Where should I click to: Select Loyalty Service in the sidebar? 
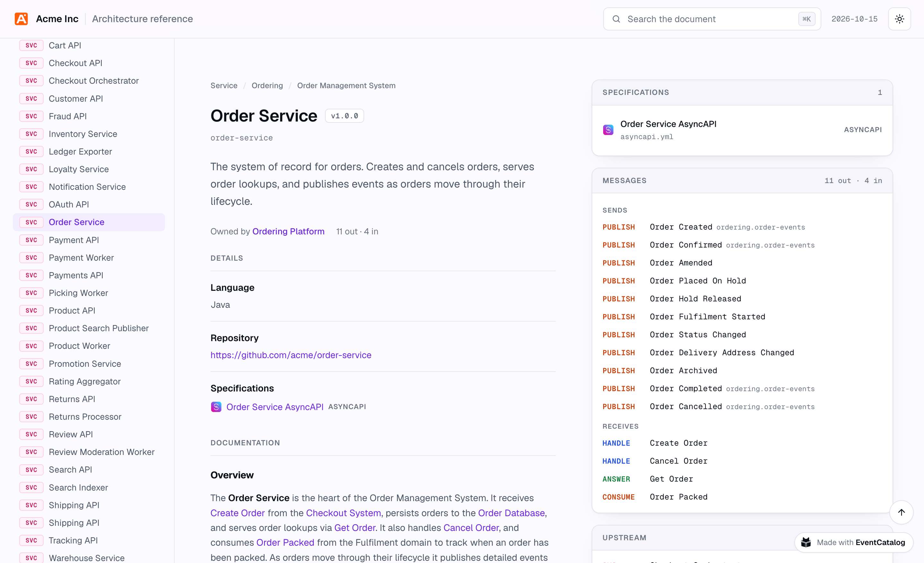tap(89, 169)
